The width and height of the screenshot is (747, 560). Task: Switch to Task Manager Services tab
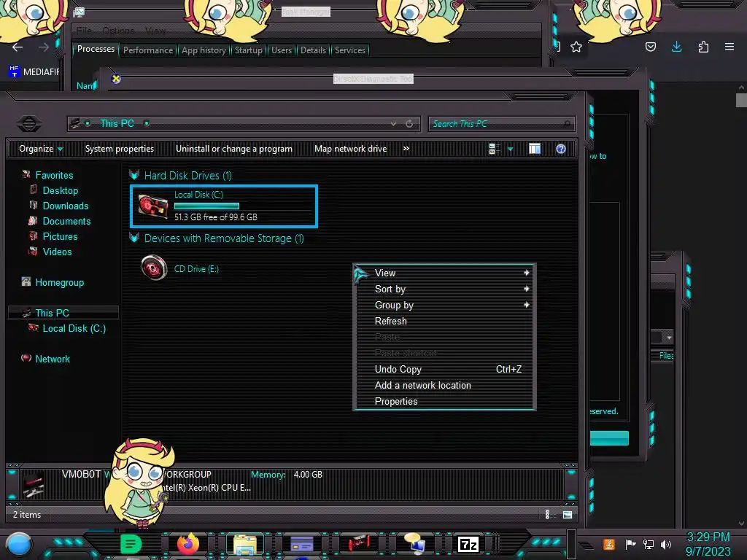click(x=350, y=50)
